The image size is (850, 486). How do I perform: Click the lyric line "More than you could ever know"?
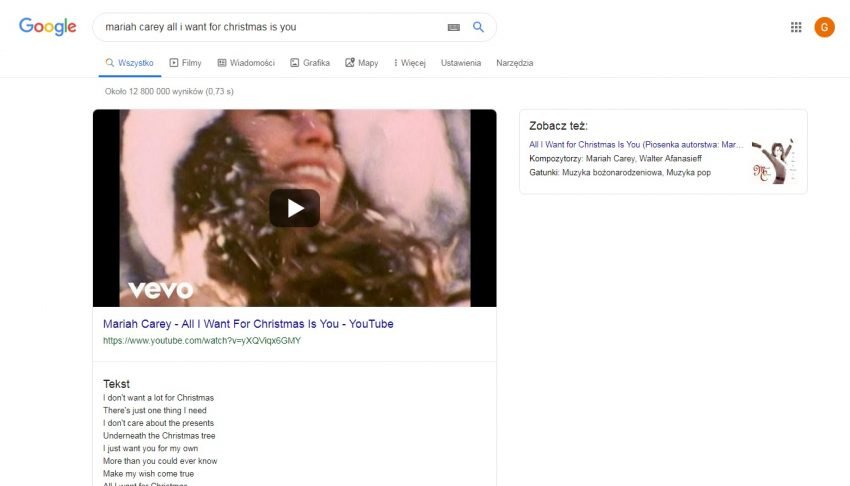click(160, 461)
